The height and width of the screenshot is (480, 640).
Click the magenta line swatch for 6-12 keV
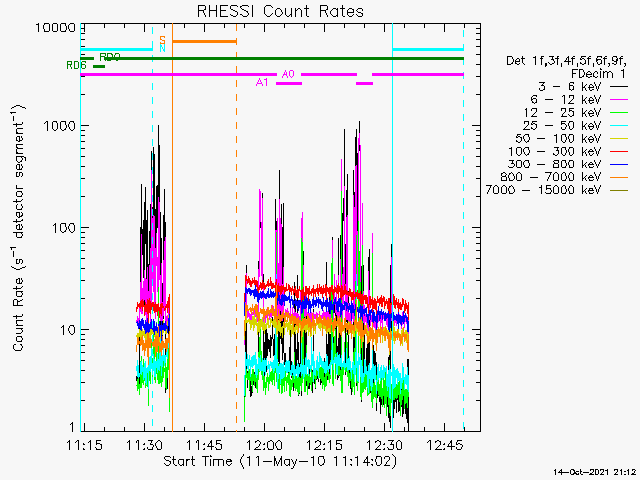coord(619,100)
